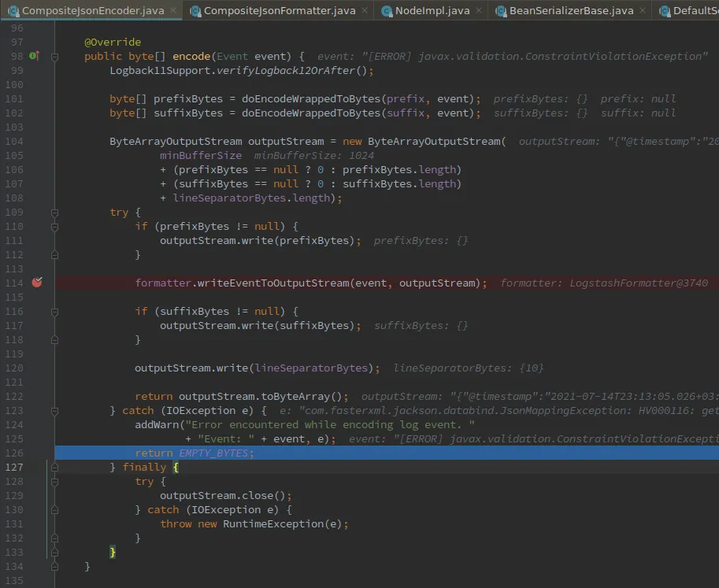Click the Java class icon on NodeImpl tab
Screen dimensions: 719x588
(387, 10)
